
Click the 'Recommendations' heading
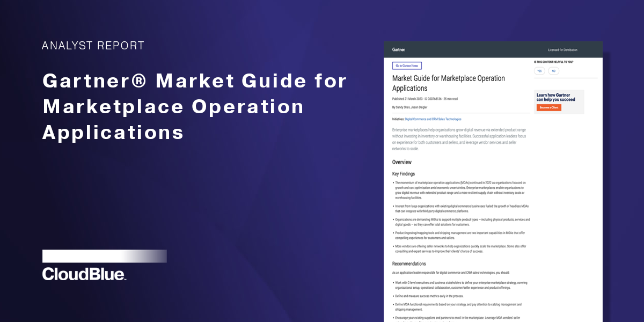click(x=409, y=264)
